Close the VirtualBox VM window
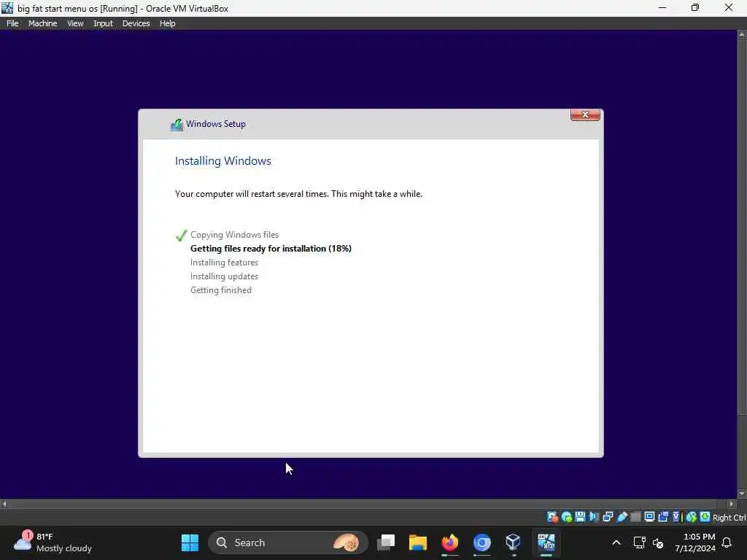 point(729,7)
